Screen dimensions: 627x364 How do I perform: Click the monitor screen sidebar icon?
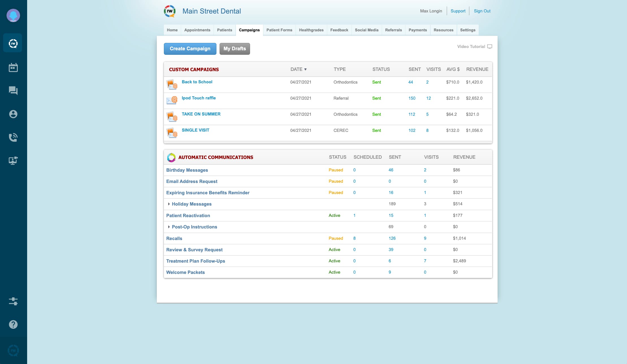[x=13, y=160]
